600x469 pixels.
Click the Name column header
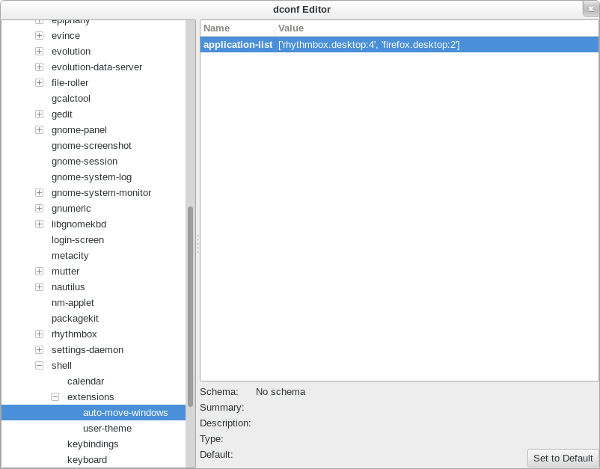click(217, 28)
